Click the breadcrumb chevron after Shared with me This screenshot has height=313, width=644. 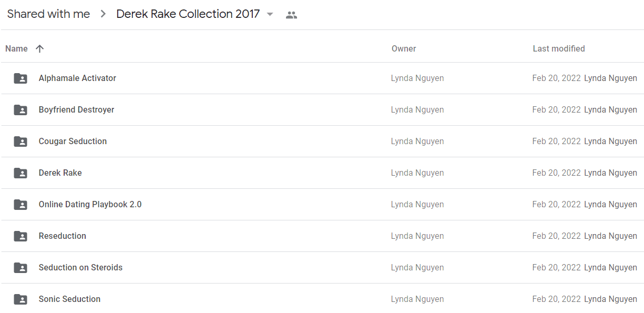pyautogui.click(x=103, y=14)
